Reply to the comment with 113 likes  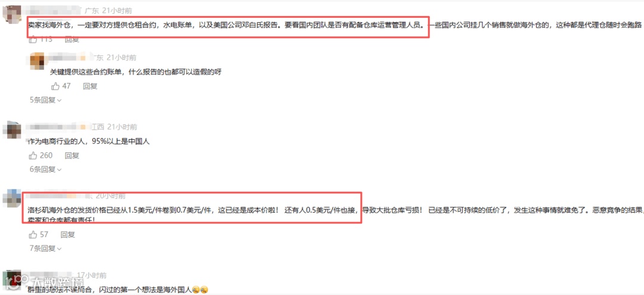[72, 39]
